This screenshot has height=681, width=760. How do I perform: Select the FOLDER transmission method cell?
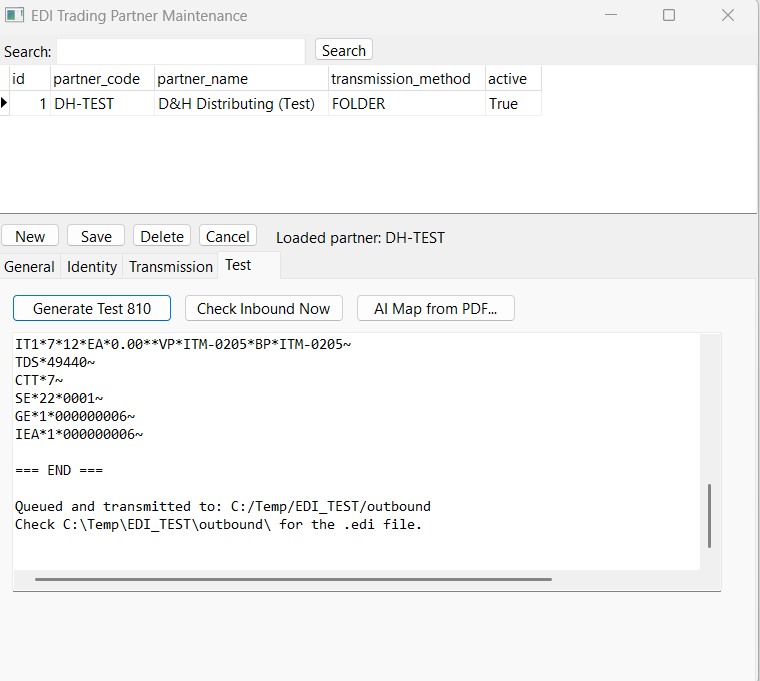[407, 103]
